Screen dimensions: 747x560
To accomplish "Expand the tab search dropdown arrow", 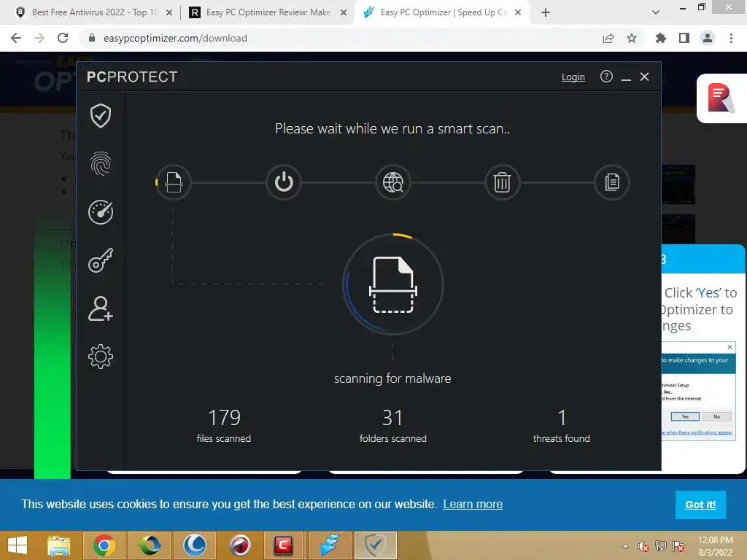I will [x=656, y=13].
